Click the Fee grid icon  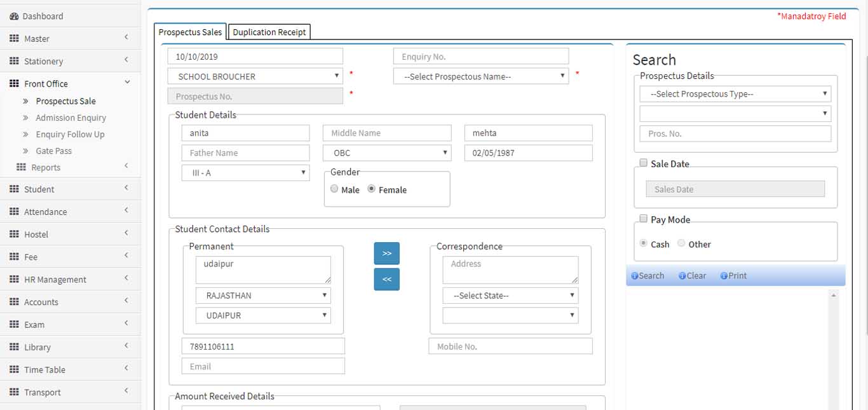[14, 257]
